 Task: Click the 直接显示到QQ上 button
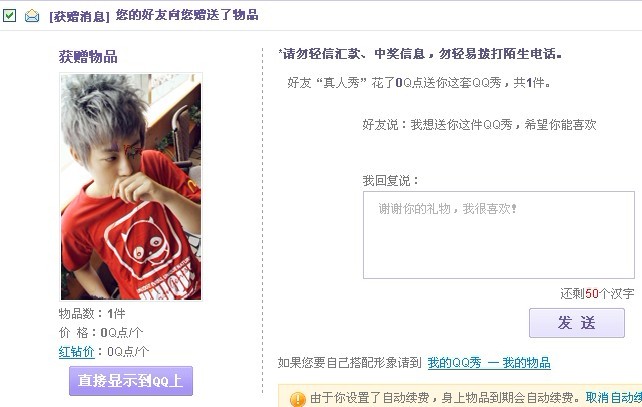click(131, 381)
